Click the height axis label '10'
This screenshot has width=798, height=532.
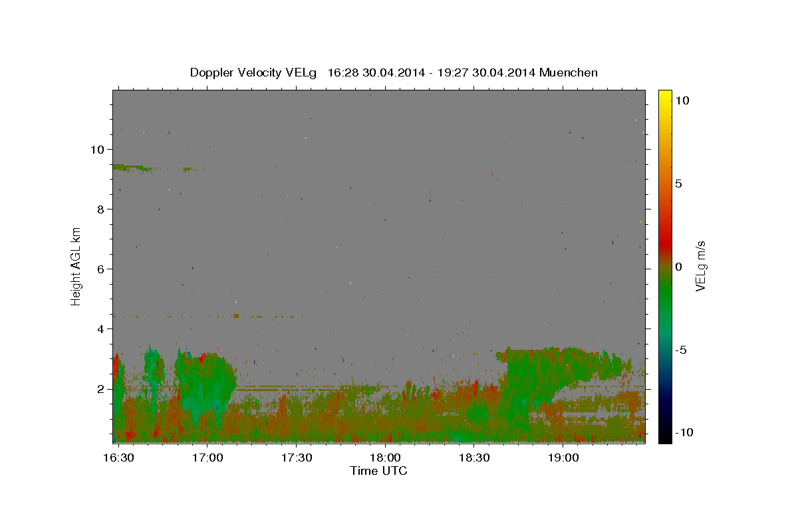tap(97, 150)
